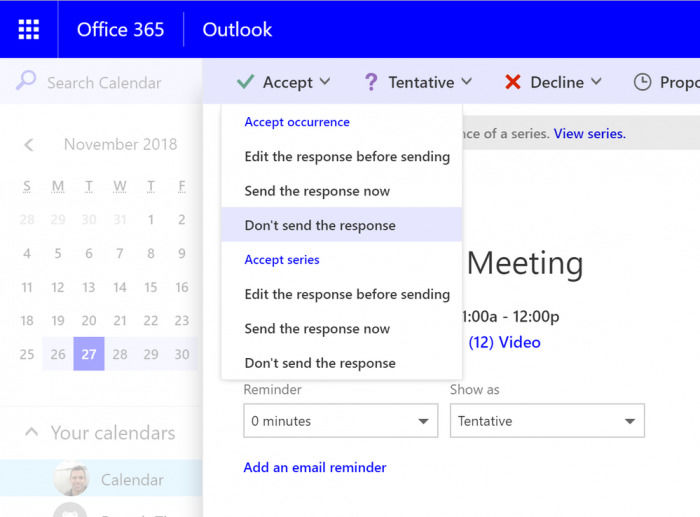Select November 27 in mini calendar
This screenshot has height=517, width=700.
click(x=89, y=354)
